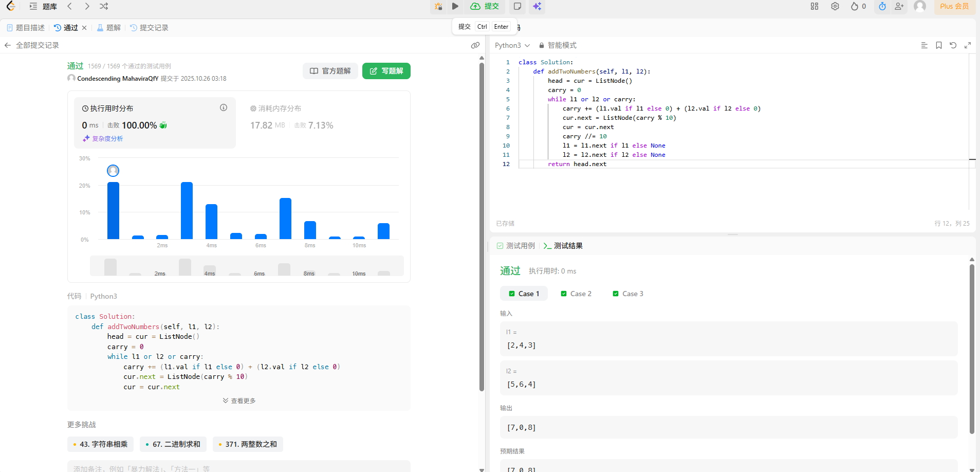This screenshot has width=980, height=472.
Task: Click the green 写题解 button
Action: click(386, 71)
